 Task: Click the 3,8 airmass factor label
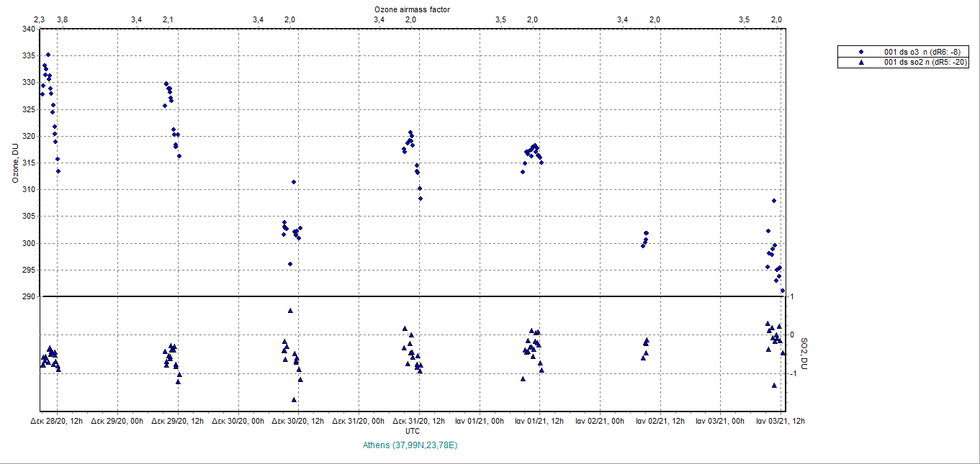coord(62,19)
